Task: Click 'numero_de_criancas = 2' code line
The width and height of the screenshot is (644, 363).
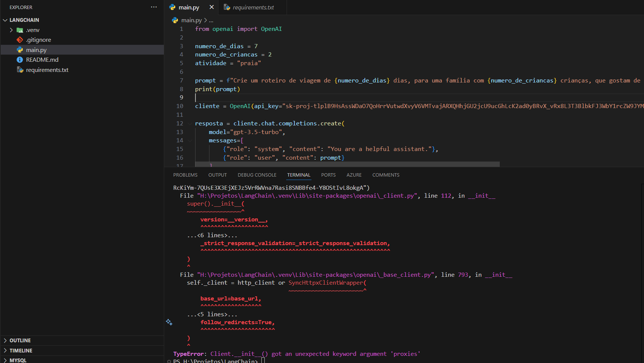Action: pos(233,55)
